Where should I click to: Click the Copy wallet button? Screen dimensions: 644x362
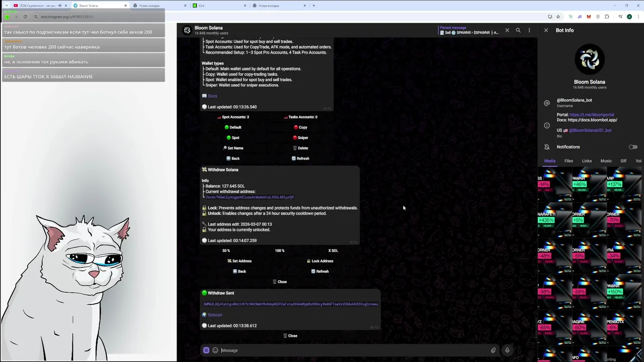(300, 127)
